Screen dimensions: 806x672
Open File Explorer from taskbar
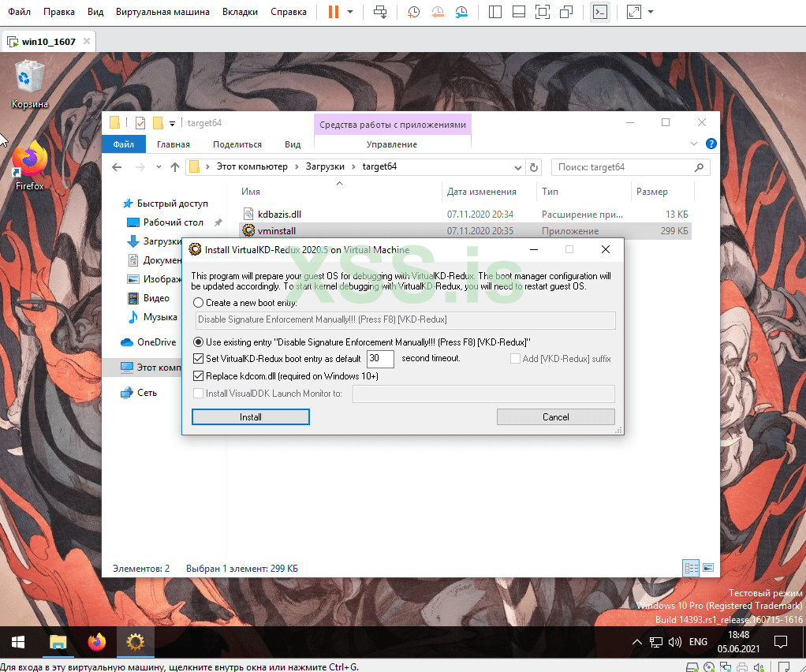click(58, 642)
